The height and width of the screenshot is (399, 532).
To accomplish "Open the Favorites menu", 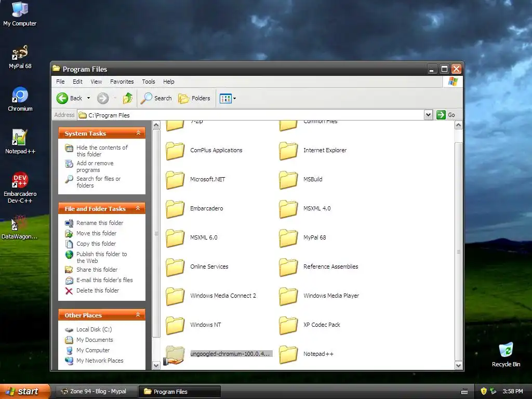I will pyautogui.click(x=122, y=82).
